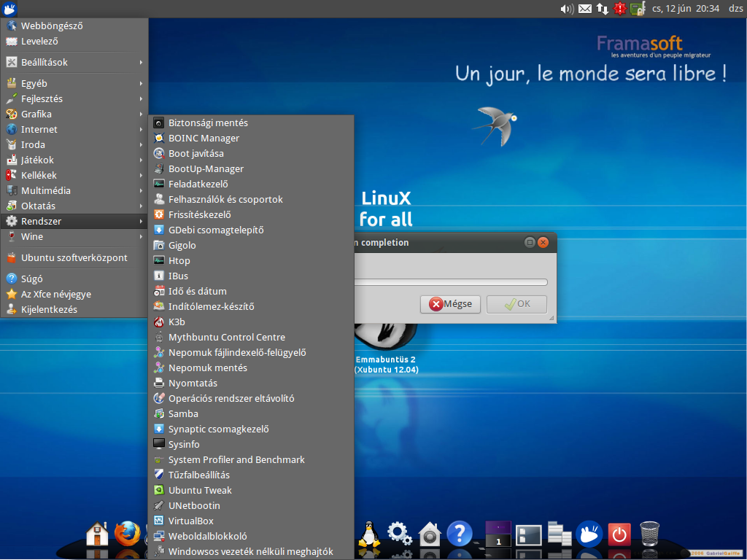
Task: Open the home folder dock icon
Action: (x=97, y=533)
